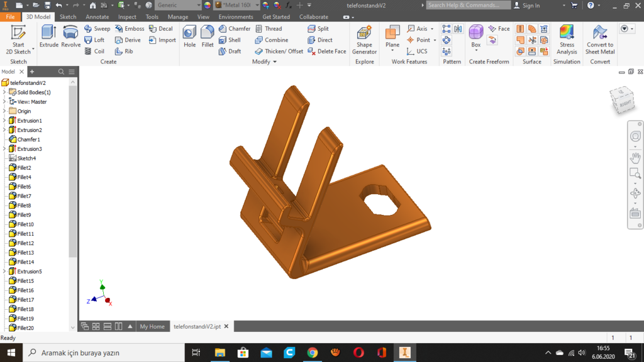
Task: Open the Derive command
Action: pos(128,40)
